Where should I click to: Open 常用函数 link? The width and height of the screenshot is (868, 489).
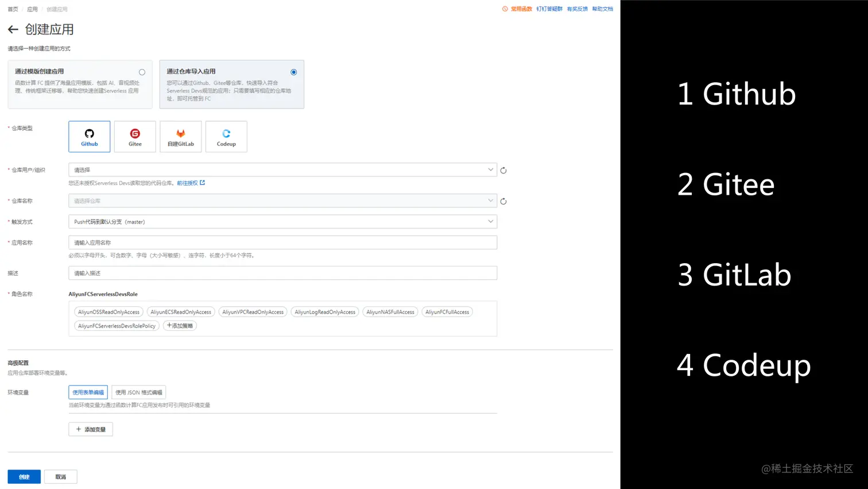click(x=521, y=9)
